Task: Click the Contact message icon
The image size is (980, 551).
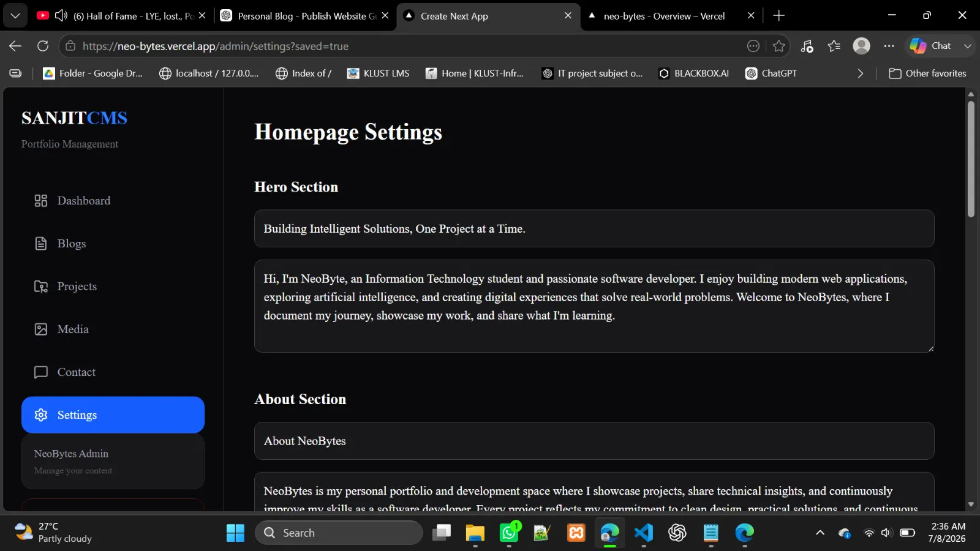Action: pyautogui.click(x=41, y=372)
